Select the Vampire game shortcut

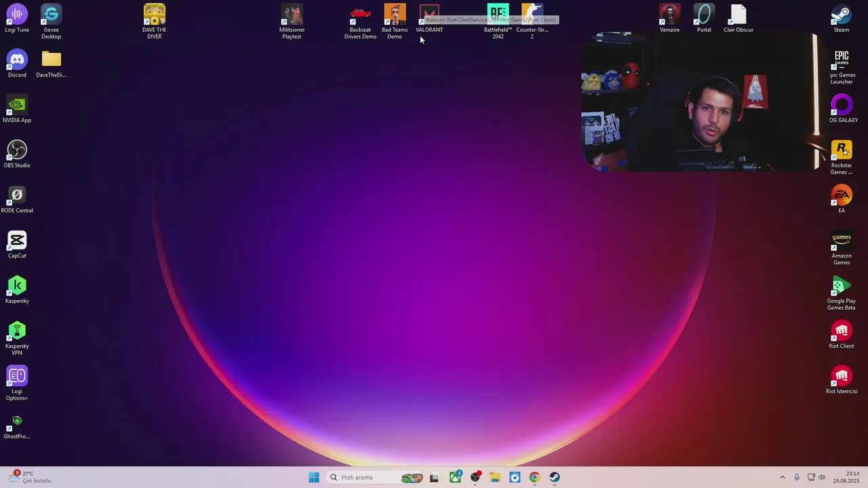(669, 19)
